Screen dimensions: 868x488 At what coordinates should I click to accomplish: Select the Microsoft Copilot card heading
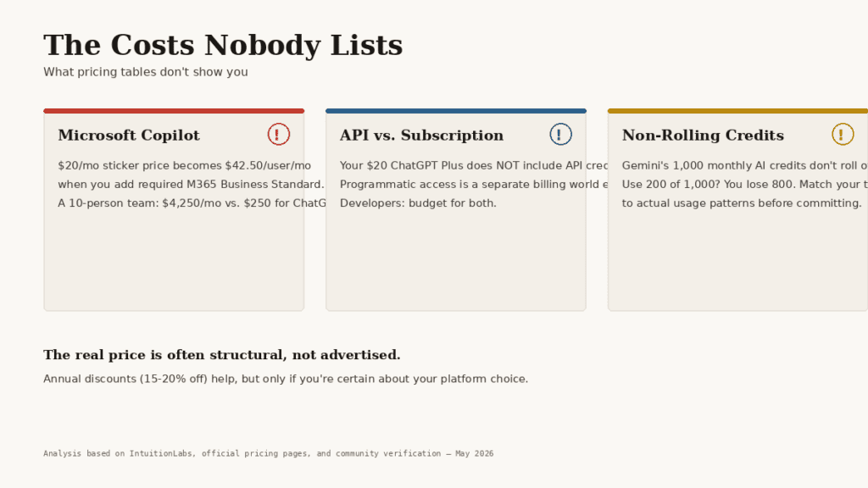click(x=129, y=136)
